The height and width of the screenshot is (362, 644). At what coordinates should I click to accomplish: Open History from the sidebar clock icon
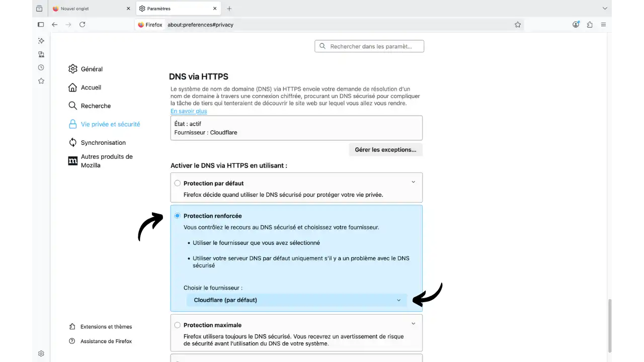point(41,67)
